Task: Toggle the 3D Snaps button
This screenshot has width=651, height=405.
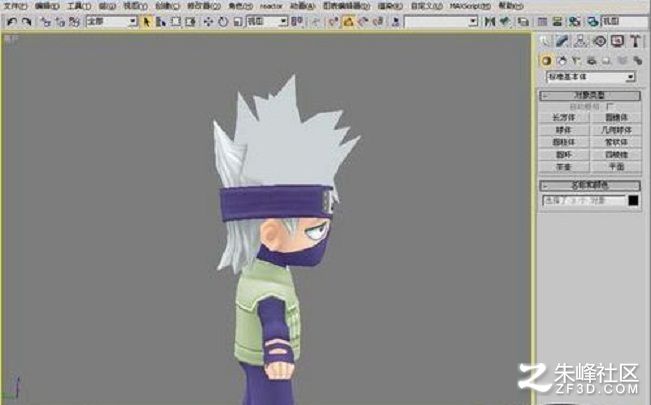Action: pyautogui.click(x=333, y=22)
